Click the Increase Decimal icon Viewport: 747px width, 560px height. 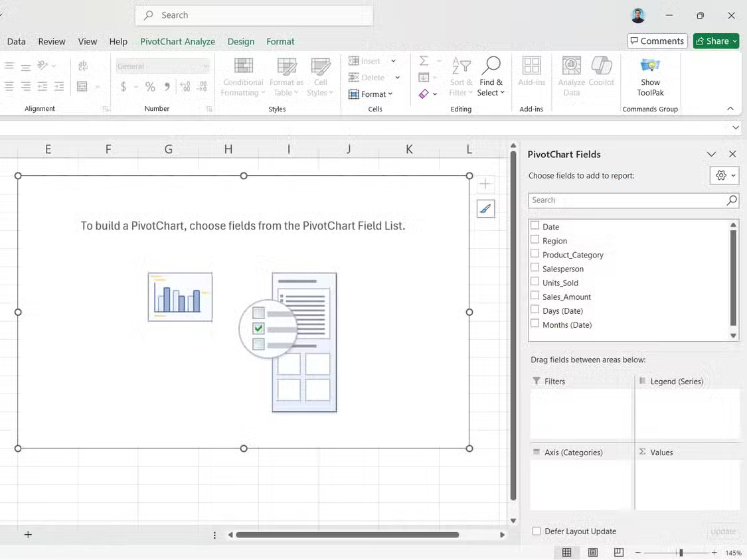(185, 86)
